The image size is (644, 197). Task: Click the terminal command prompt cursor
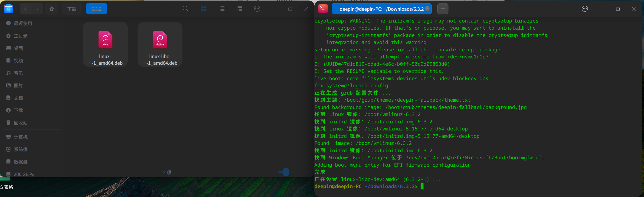click(x=422, y=186)
